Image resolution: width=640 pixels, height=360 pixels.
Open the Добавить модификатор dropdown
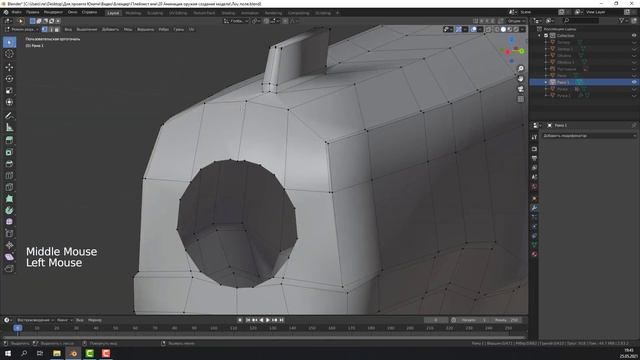coord(589,136)
